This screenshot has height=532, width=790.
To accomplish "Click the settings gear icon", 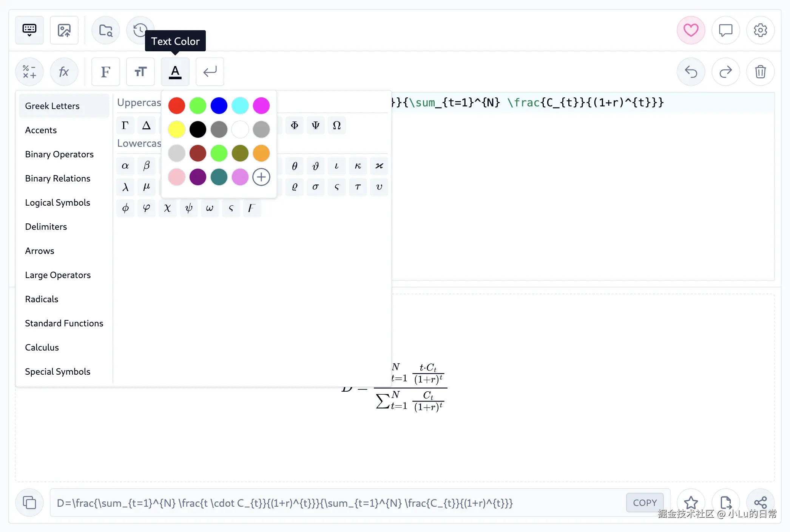I will 760,30.
